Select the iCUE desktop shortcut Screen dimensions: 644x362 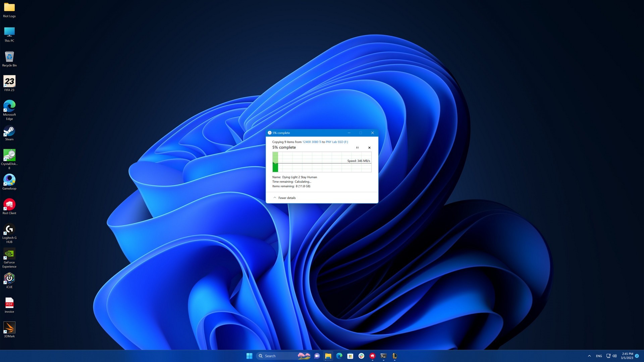(9, 281)
